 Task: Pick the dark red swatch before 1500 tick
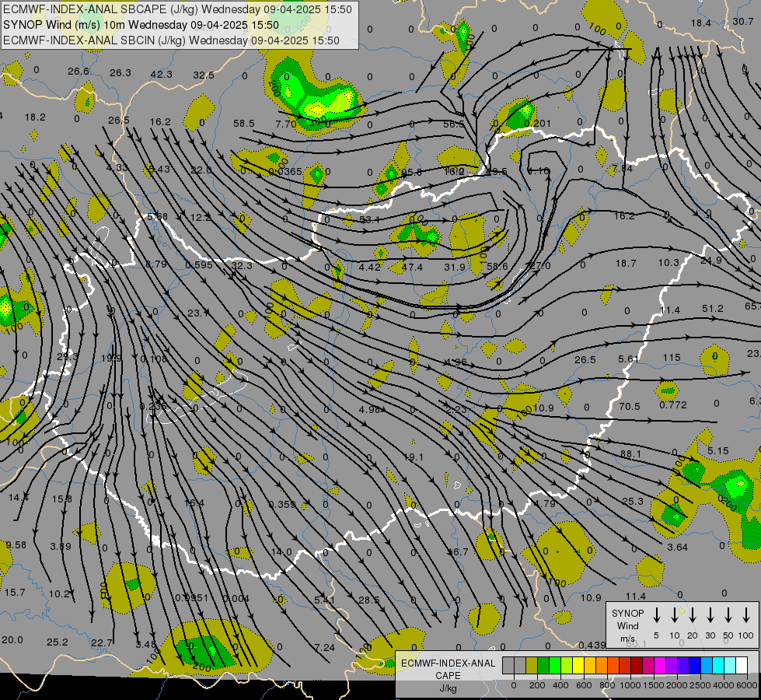(637, 665)
